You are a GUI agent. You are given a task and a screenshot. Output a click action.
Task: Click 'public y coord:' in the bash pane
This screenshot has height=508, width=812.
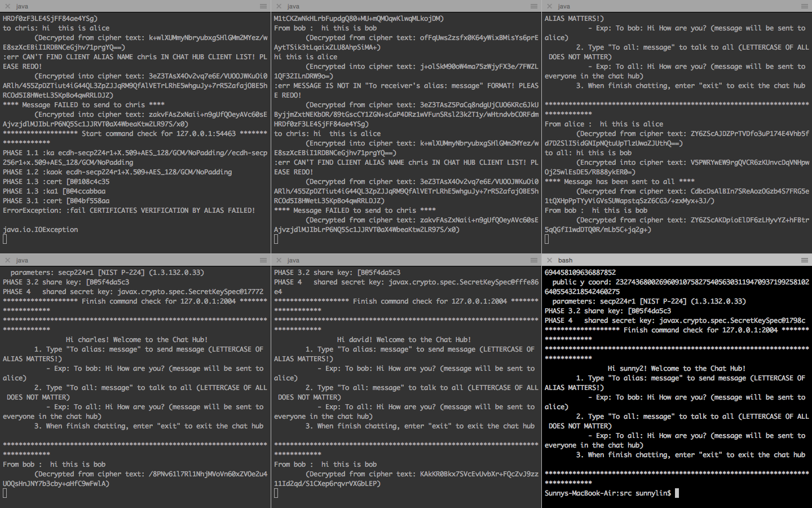click(x=582, y=282)
